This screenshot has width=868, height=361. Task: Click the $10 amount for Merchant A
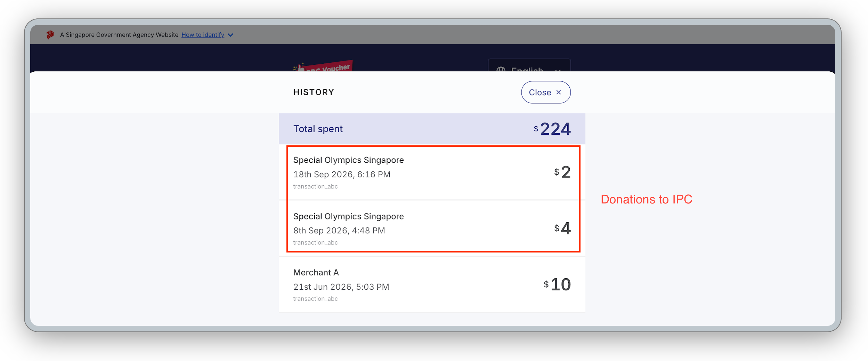(x=557, y=284)
